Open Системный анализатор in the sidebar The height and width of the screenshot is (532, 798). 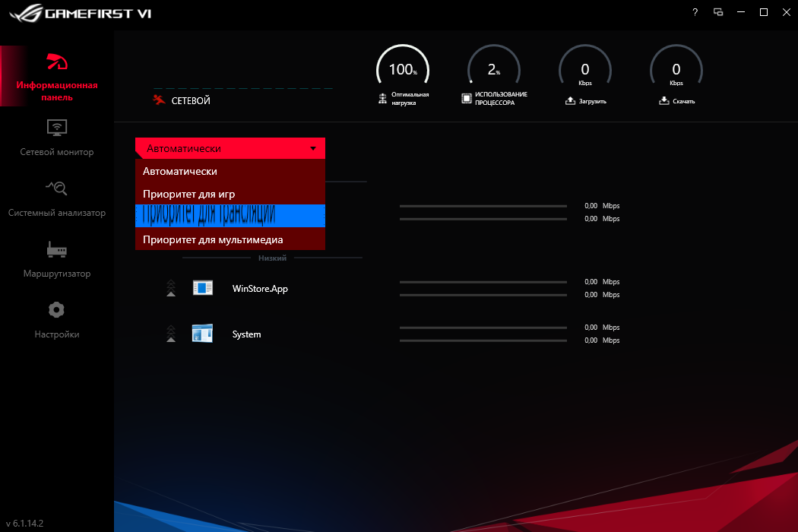click(x=56, y=198)
